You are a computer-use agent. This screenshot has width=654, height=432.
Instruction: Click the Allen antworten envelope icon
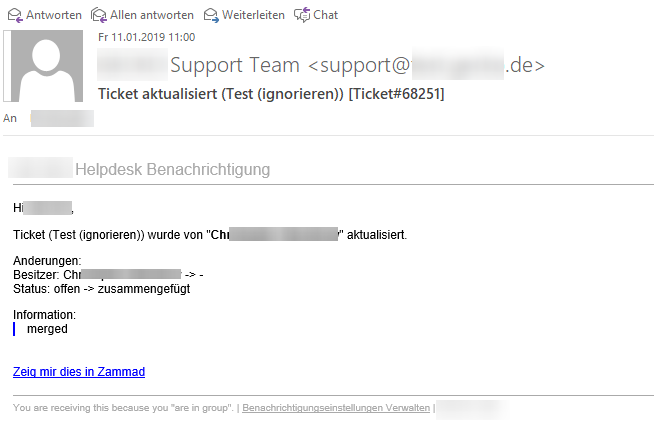pos(98,15)
